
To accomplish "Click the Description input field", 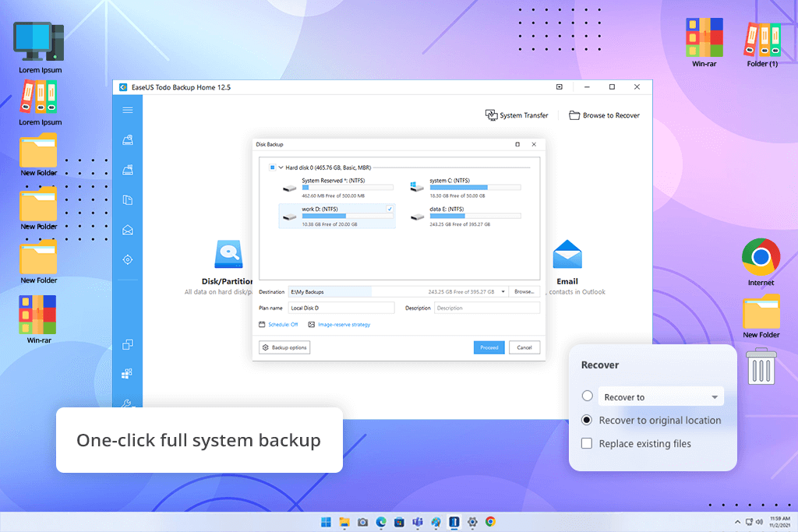I will [487, 308].
